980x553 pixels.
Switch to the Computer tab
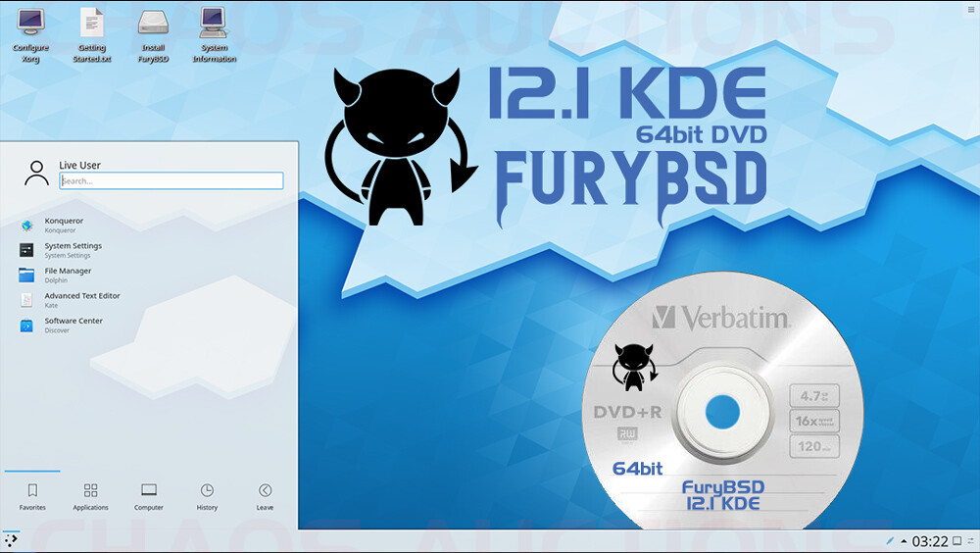coord(149,497)
